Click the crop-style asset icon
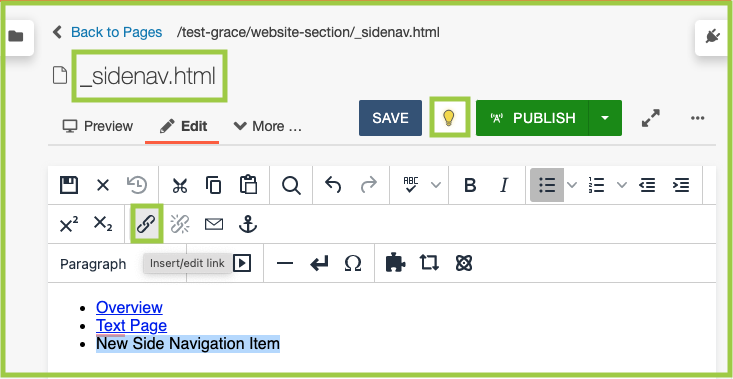Screen dimensions: 733x379 coord(429,263)
